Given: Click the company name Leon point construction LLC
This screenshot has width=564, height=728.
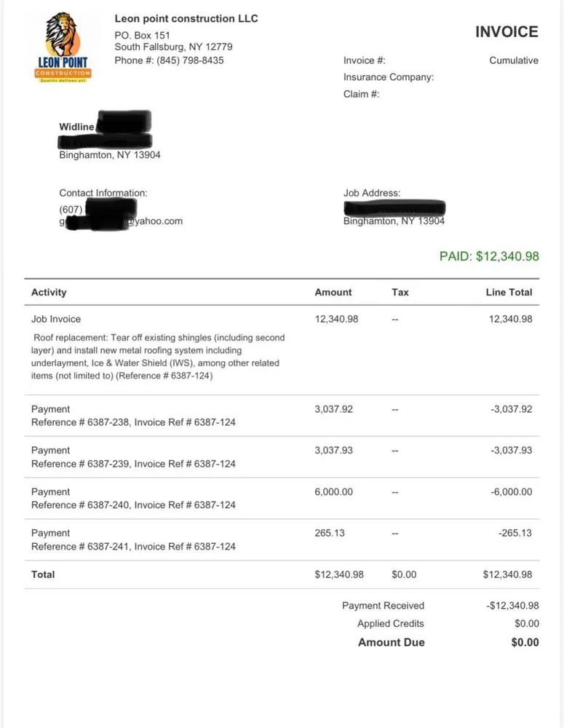Looking at the screenshot, I should [186, 18].
